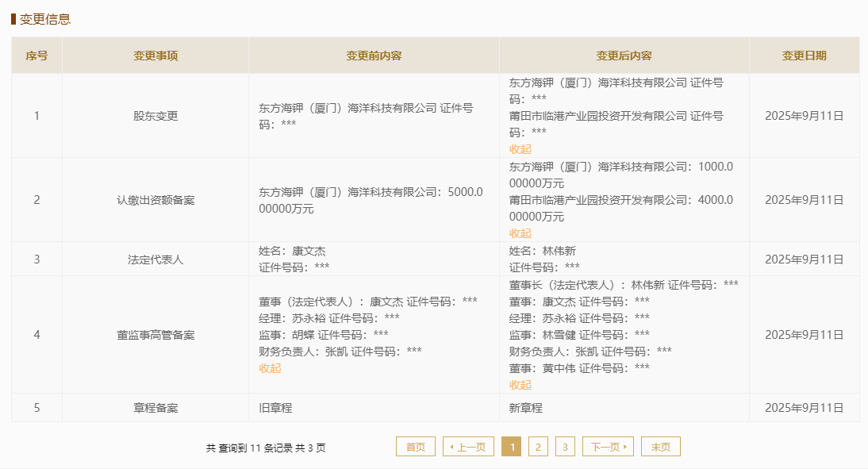Click 监事：林雪健 line
The width and height of the screenshot is (868, 469).
[579, 334]
